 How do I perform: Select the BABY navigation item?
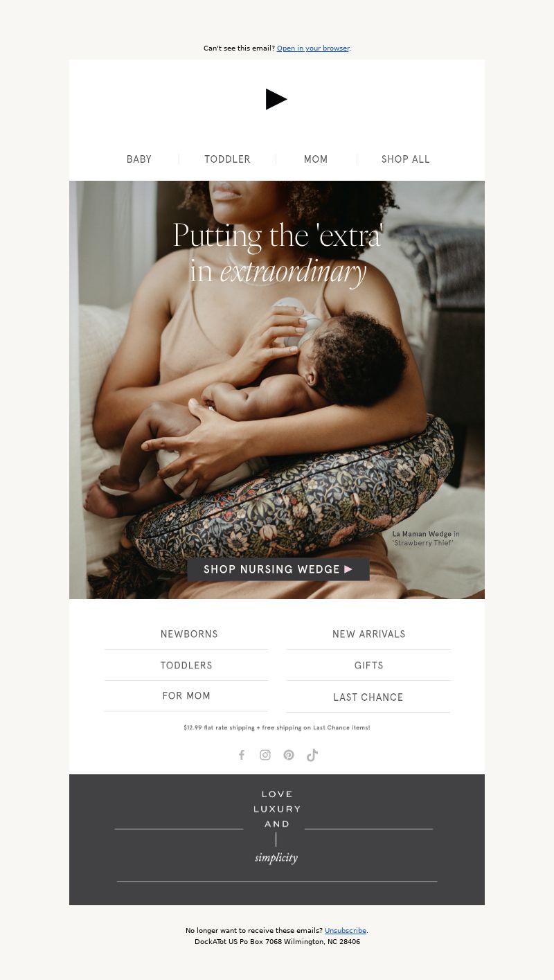pos(139,159)
